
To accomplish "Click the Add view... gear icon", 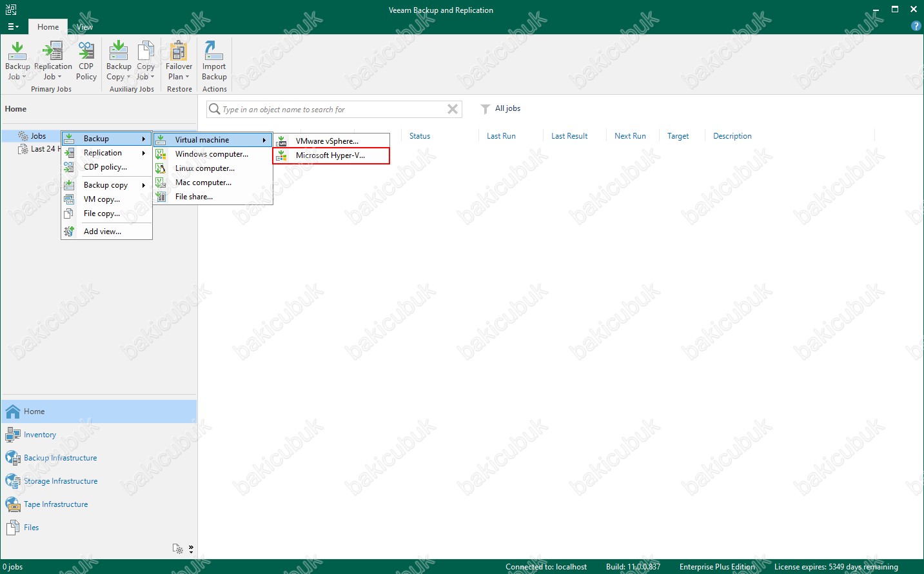I will click(69, 232).
